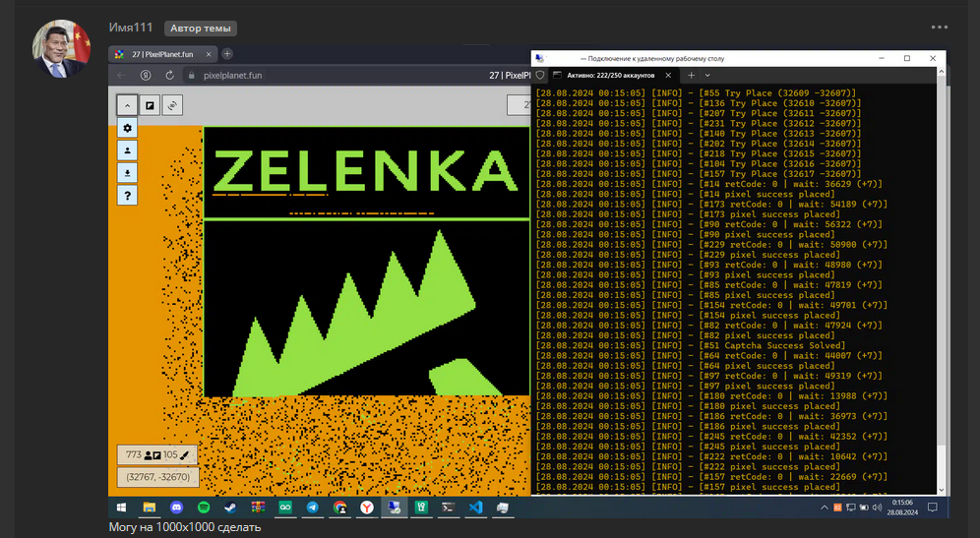Open Имя111 user profile link
This screenshot has width=980, height=538.
[131, 28]
